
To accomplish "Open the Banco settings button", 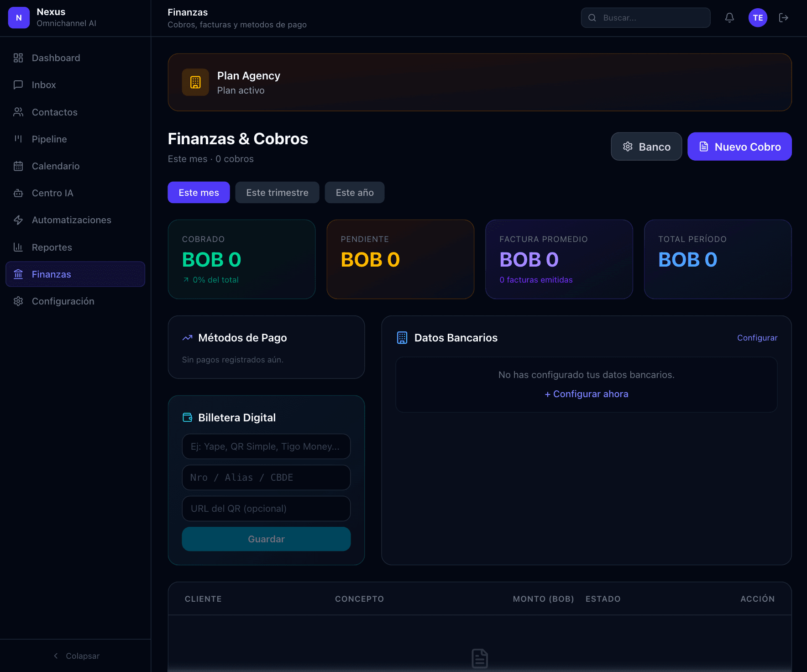I will (646, 147).
